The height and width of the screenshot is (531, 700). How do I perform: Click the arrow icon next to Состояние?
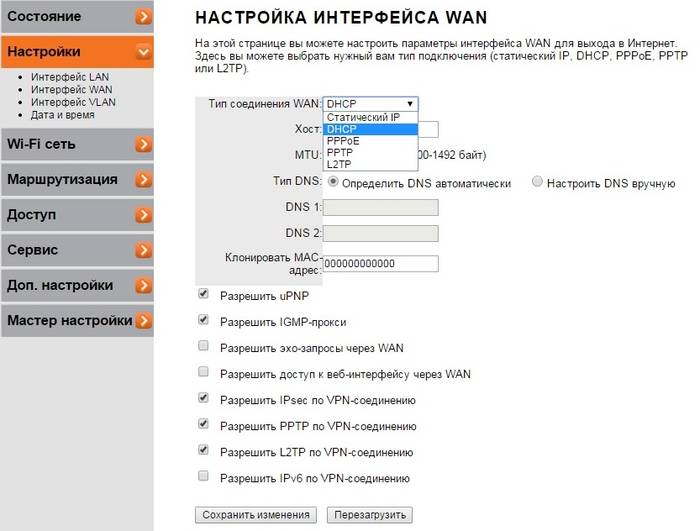(x=144, y=17)
